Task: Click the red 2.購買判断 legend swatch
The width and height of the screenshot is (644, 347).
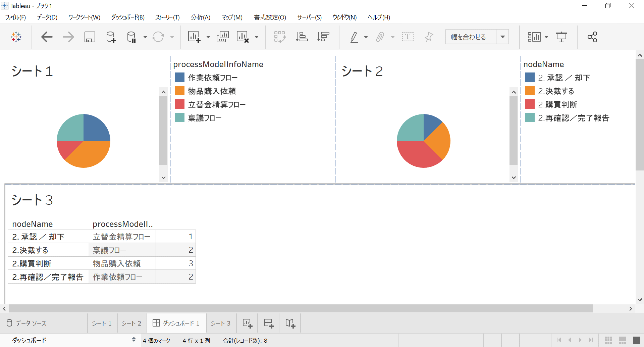Action: 530,104
